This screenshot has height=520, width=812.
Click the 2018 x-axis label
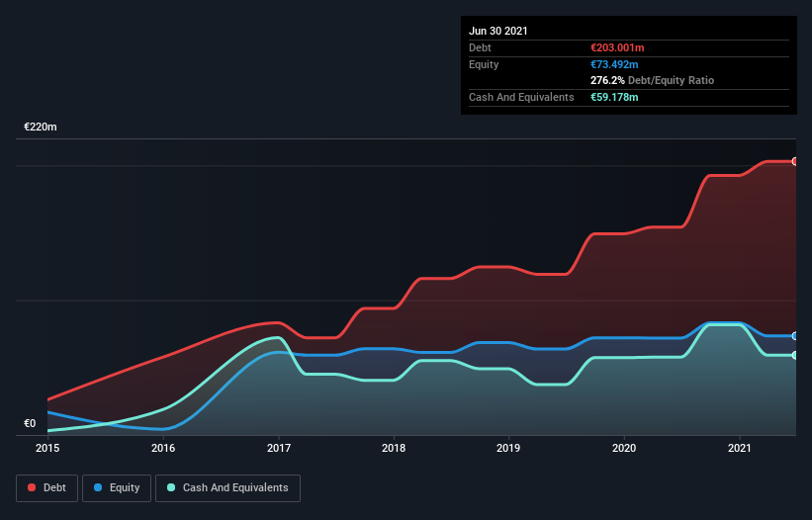pos(394,448)
